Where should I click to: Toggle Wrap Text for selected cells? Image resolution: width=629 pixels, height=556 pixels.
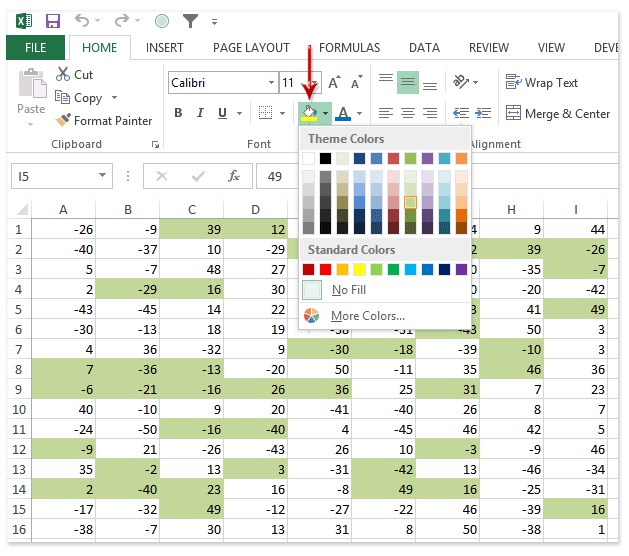541,83
